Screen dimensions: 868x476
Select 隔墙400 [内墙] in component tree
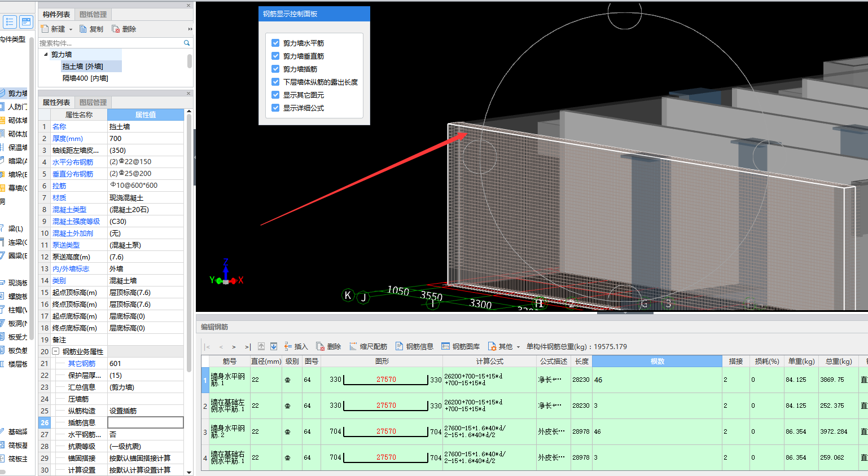coord(85,78)
